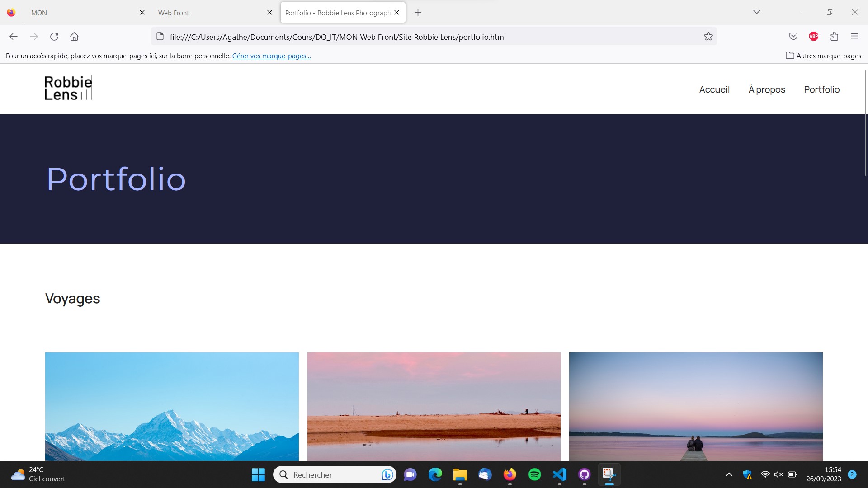Close the MON browser tab

point(142,13)
